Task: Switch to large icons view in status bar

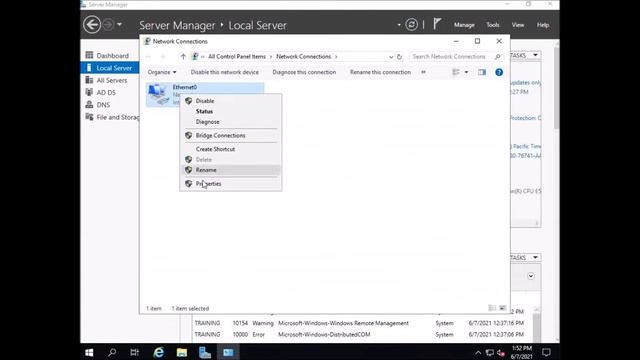Action: coord(503,308)
